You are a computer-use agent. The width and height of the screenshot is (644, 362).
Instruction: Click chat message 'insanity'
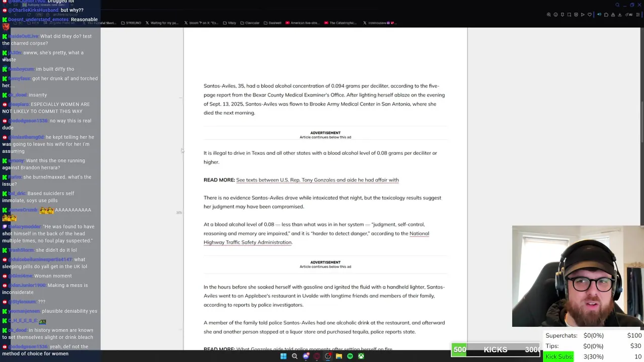[38, 95]
